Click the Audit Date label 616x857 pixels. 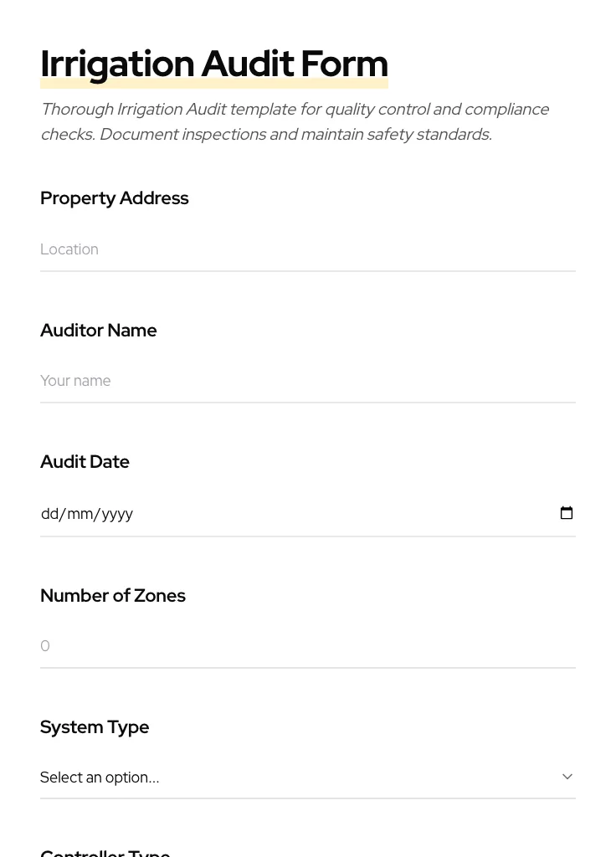coord(85,462)
